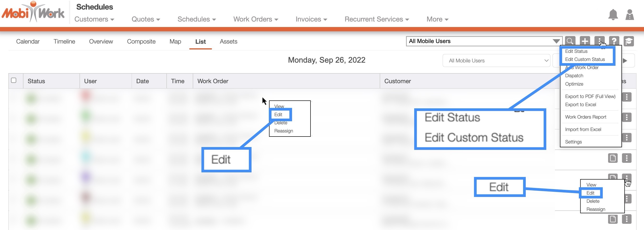Switch to the Timeline tab
Screen dimensions: 644x230
(x=64, y=41)
